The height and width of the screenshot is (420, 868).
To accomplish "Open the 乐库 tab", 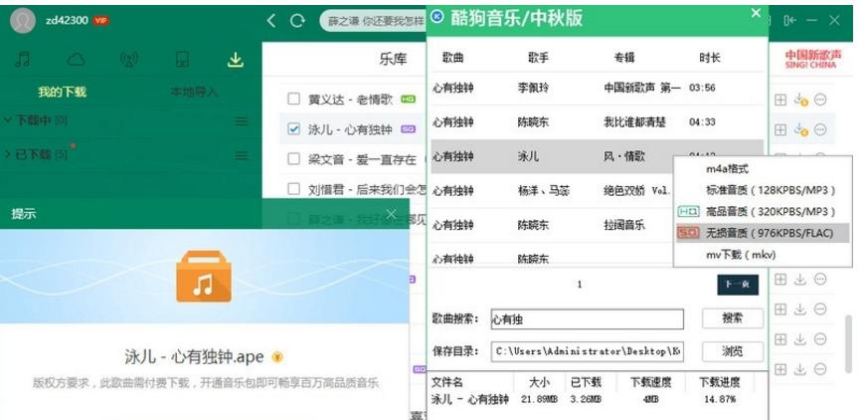I will (x=393, y=59).
